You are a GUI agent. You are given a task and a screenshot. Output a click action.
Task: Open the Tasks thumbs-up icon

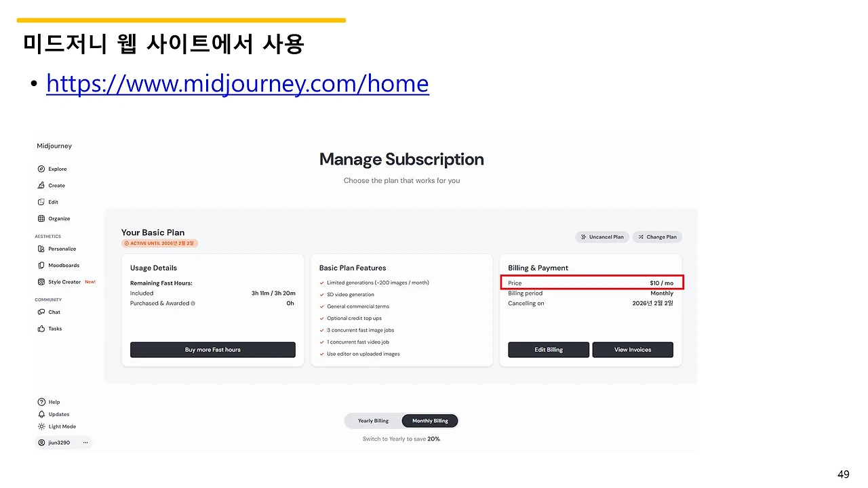(x=41, y=329)
